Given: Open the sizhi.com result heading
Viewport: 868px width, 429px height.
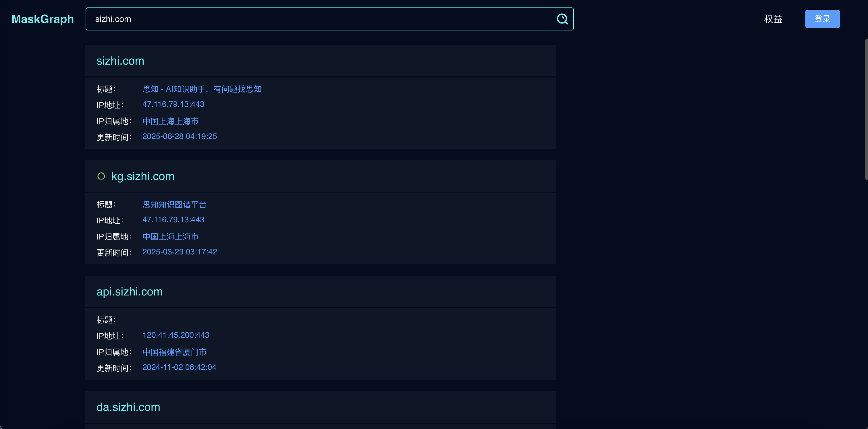Looking at the screenshot, I should (x=120, y=61).
